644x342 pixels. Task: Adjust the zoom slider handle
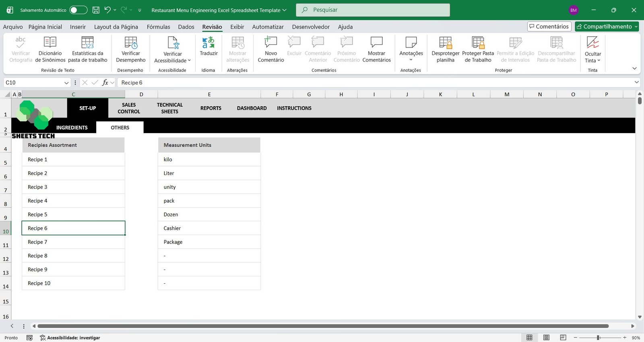pyautogui.click(x=598, y=338)
